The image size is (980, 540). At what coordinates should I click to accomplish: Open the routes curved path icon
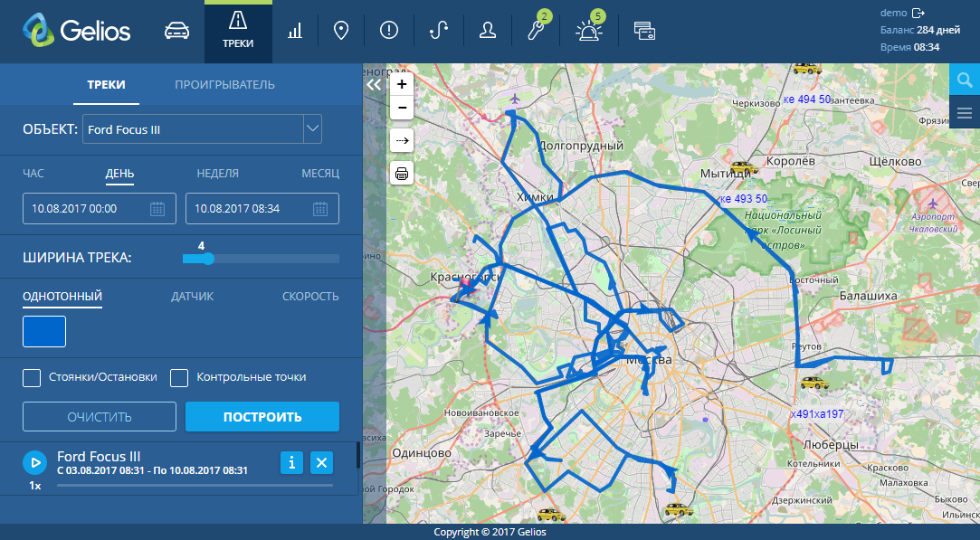[x=439, y=31]
